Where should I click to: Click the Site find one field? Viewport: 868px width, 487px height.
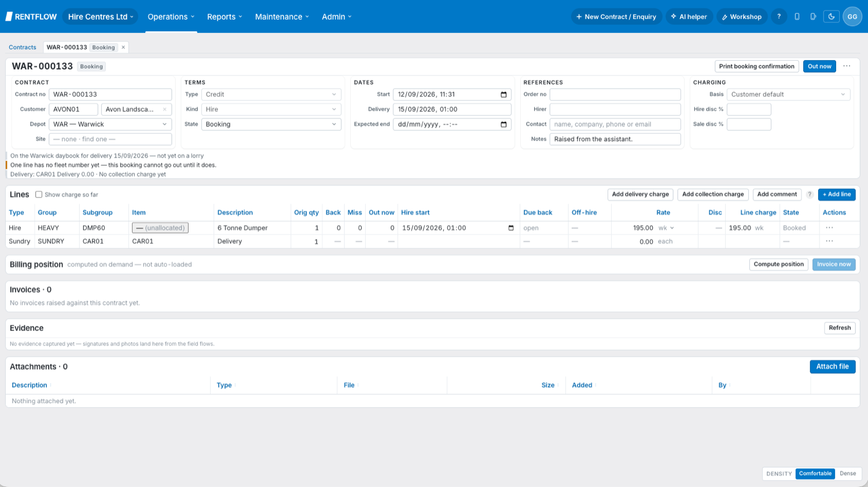[x=110, y=140]
